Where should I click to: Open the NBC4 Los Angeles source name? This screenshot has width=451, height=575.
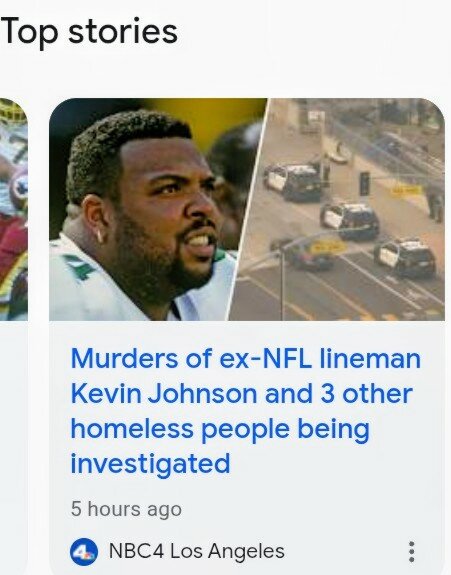tap(197, 551)
